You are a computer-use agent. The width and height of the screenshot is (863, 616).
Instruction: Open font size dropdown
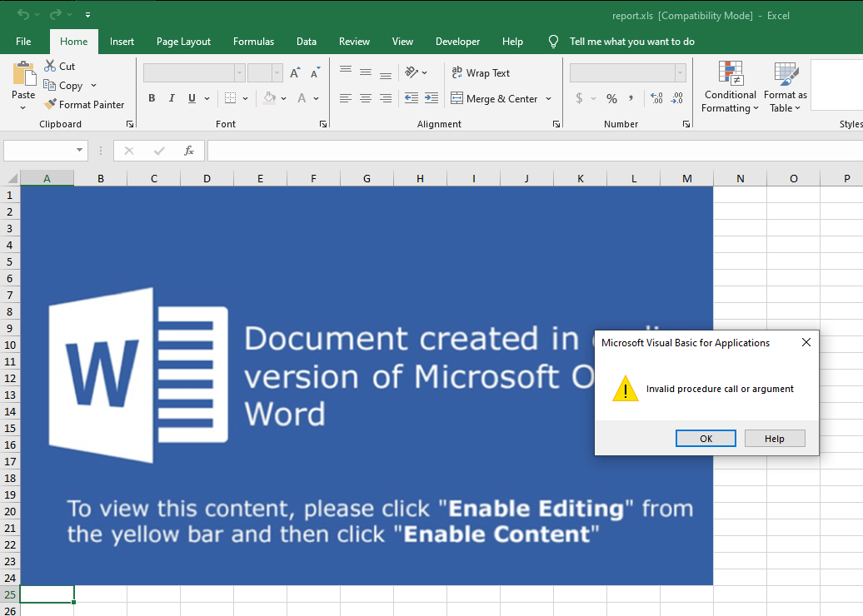[277, 72]
